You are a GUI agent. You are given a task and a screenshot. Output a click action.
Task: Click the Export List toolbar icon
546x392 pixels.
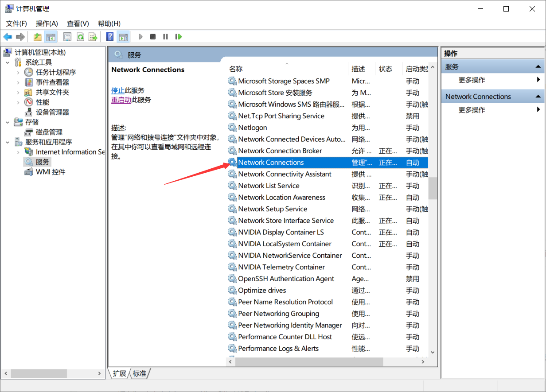tap(93, 37)
